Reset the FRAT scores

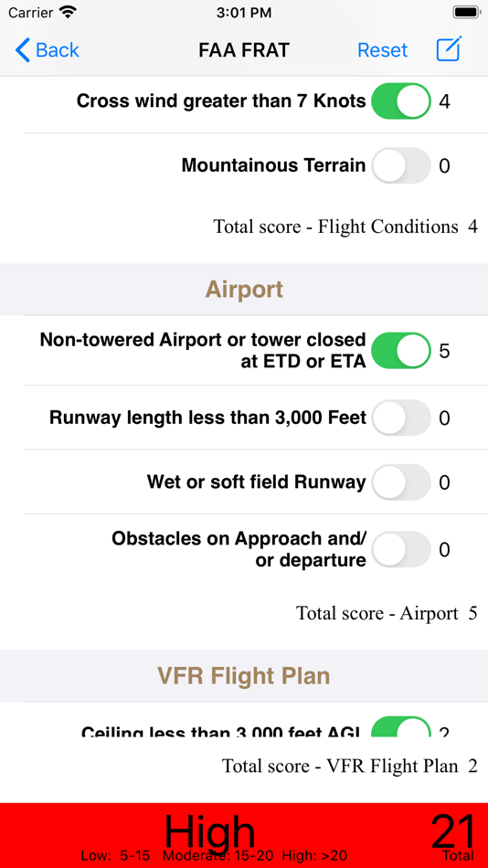tap(382, 50)
